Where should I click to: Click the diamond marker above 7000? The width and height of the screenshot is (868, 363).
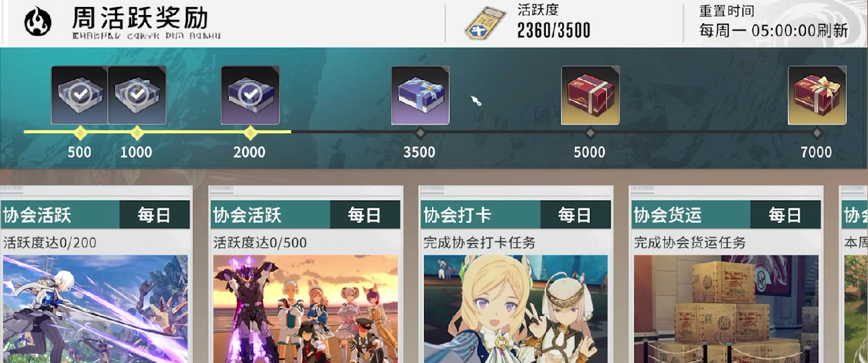pyautogui.click(x=817, y=132)
